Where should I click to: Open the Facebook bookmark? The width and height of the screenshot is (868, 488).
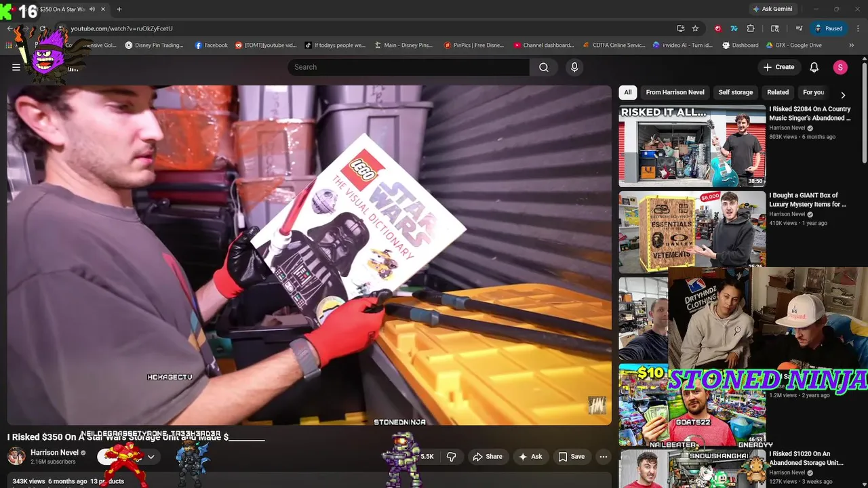tap(212, 45)
